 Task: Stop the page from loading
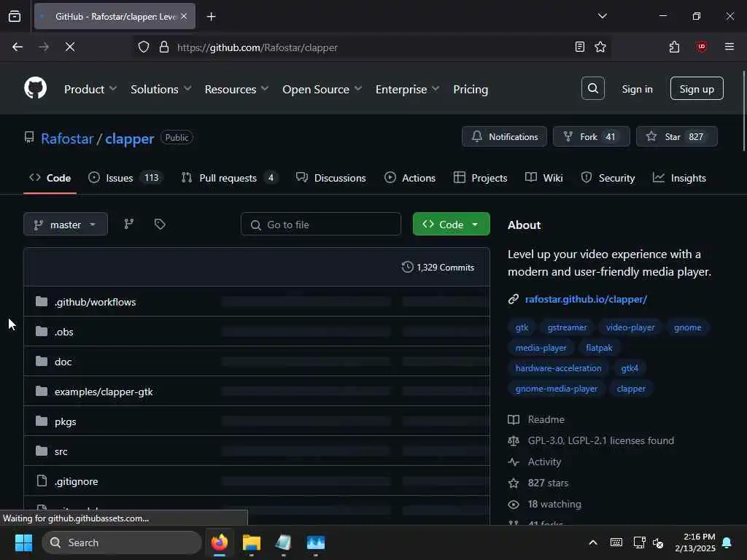pyautogui.click(x=69, y=47)
